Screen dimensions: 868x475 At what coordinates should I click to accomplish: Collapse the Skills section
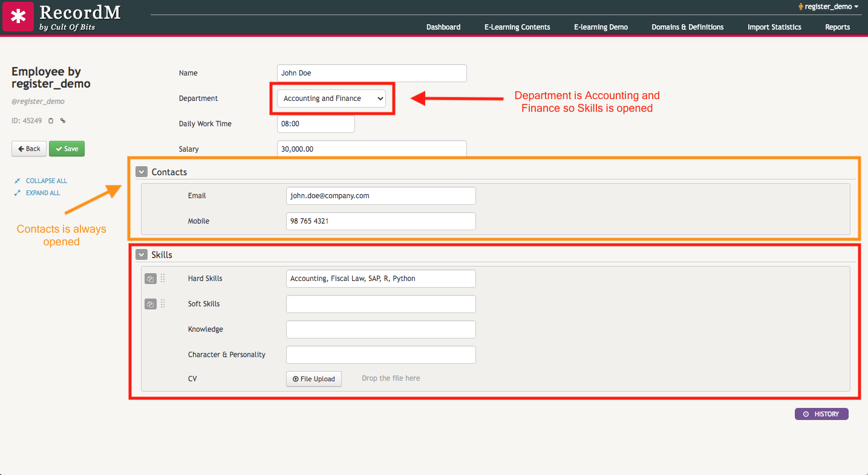click(141, 254)
